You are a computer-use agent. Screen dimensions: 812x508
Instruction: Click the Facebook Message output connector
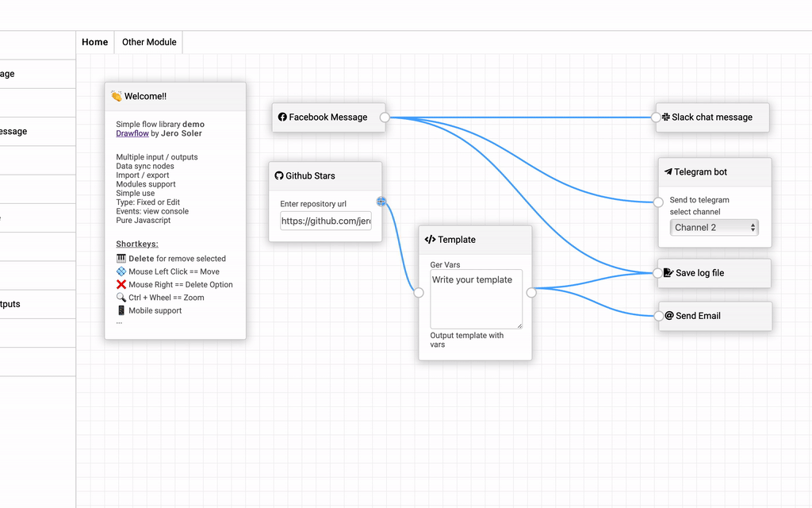(385, 117)
